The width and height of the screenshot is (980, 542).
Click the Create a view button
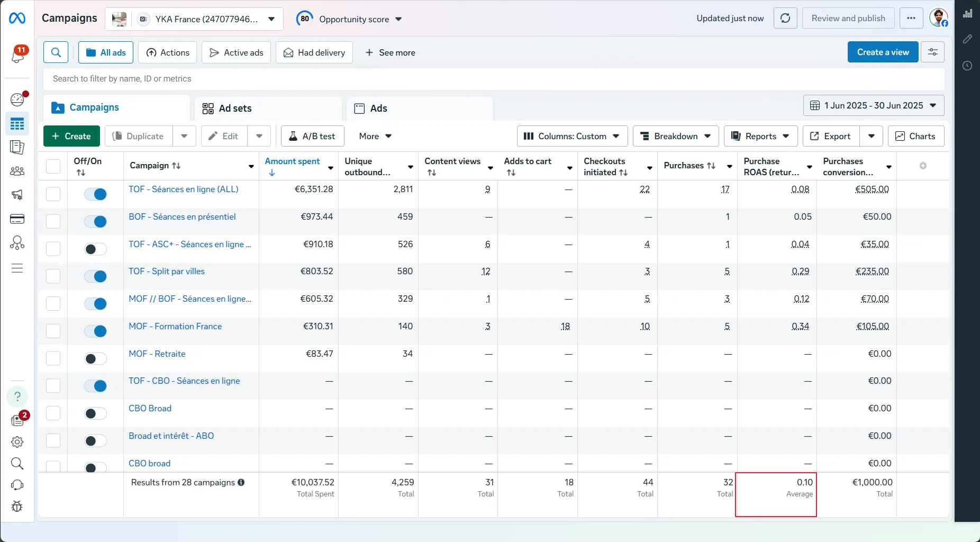883,52
